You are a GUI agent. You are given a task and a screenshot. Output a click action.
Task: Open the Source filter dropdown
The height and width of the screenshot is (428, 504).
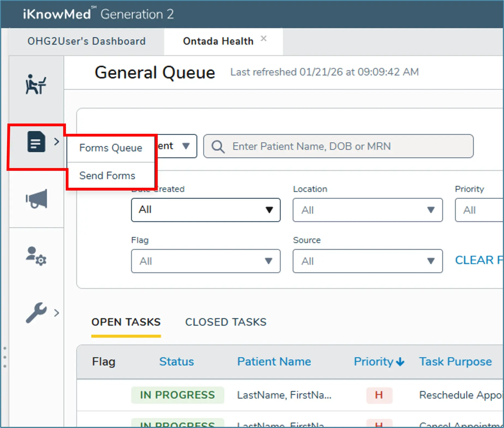click(367, 261)
